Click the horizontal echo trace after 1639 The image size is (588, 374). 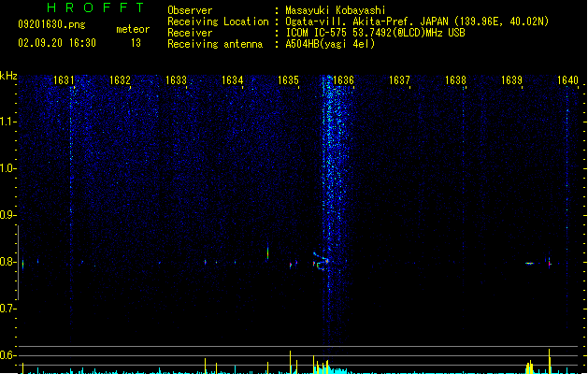click(529, 264)
